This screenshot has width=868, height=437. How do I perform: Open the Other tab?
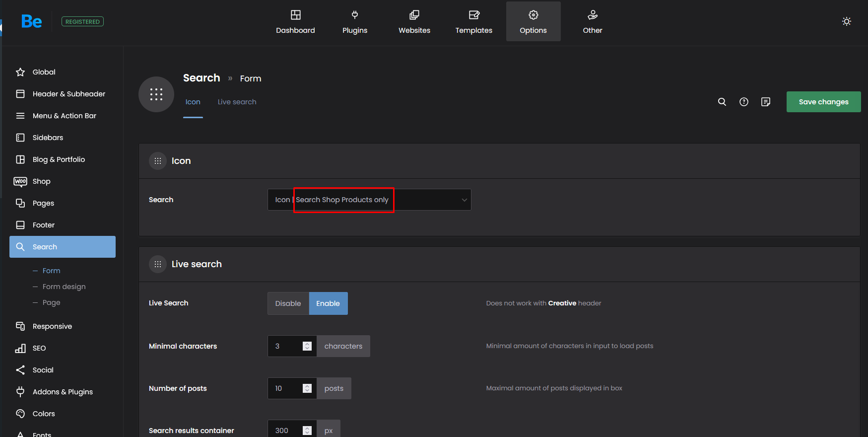tap(593, 22)
